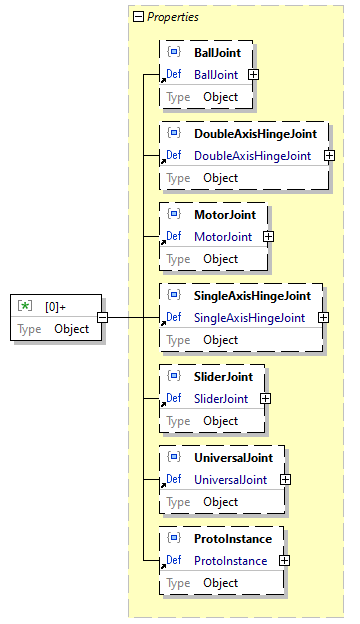
Task: Expand the UniversalJoint definition
Action: (285, 480)
